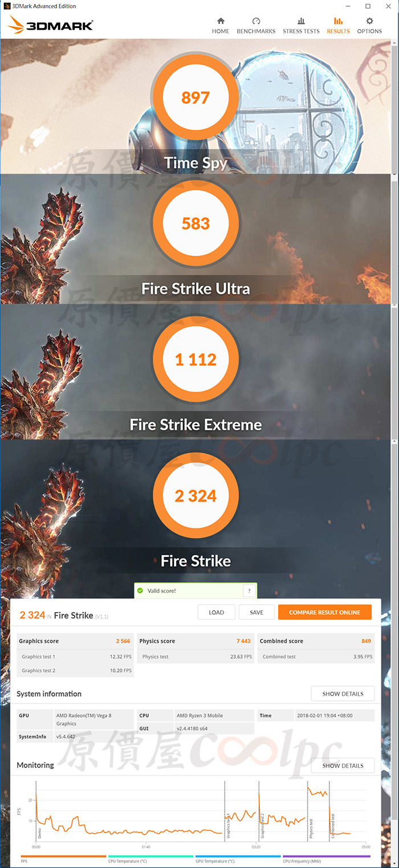
Task: Click the question mark help icon
Action: pos(248,591)
